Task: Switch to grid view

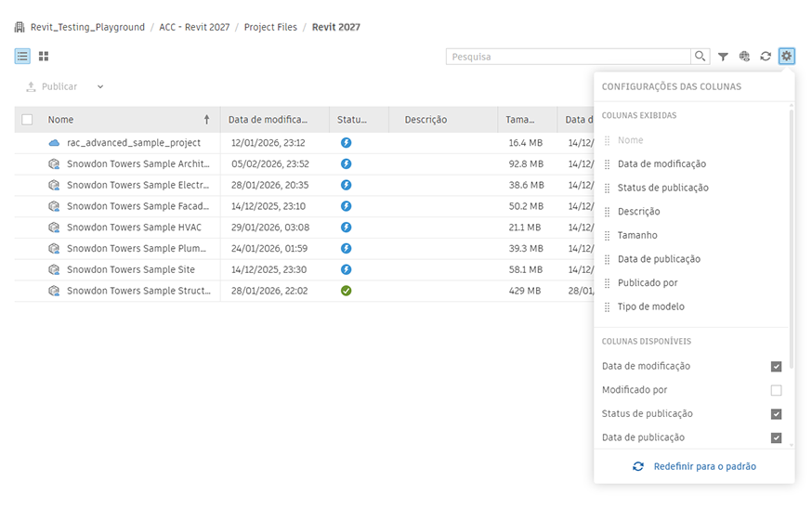Action: (x=44, y=56)
